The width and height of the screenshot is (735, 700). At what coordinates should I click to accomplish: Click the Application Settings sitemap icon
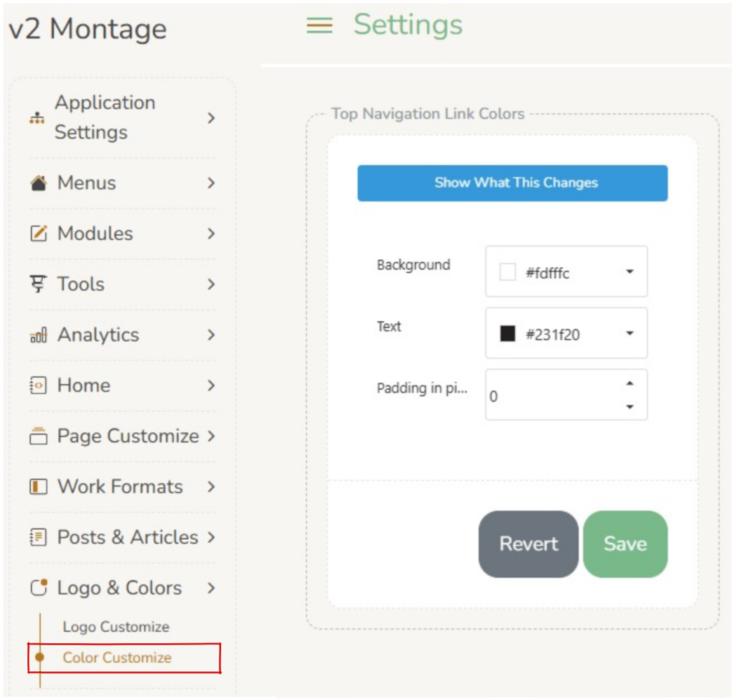click(37, 118)
